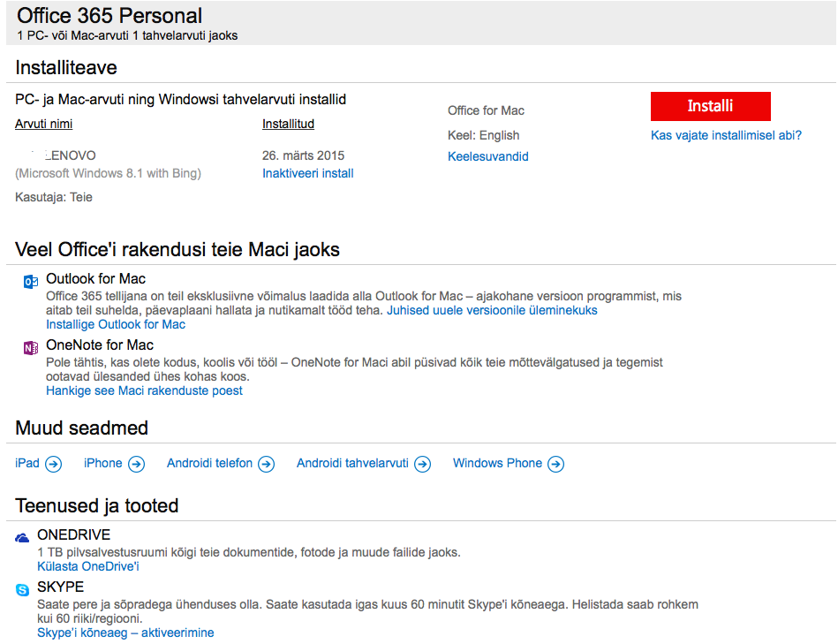
Task: Click the Skype logo icon
Action: pyautogui.click(x=22, y=589)
